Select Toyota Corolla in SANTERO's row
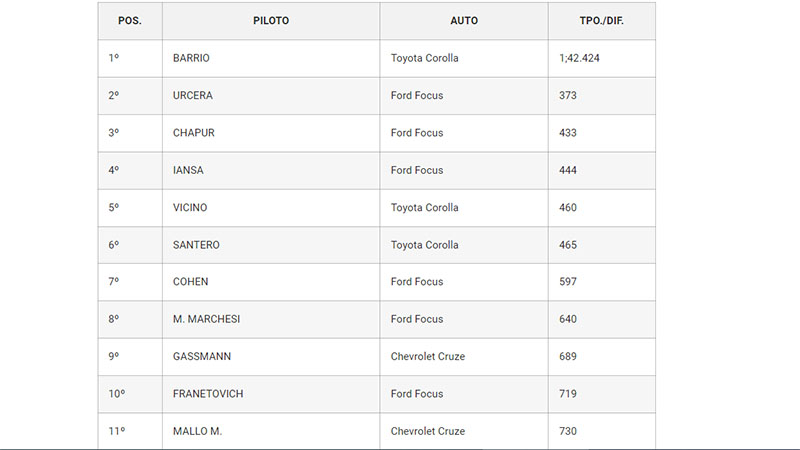This screenshot has height=450, width=800. coord(425,245)
